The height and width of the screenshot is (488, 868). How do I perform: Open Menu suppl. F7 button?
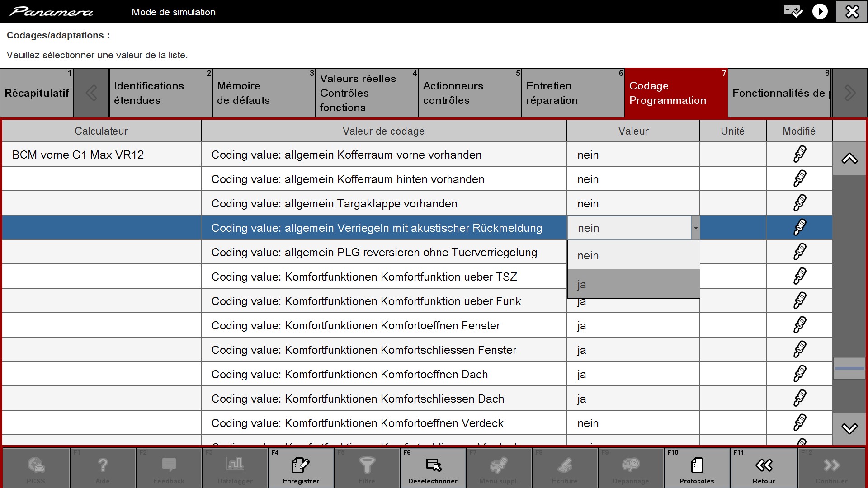point(499,468)
